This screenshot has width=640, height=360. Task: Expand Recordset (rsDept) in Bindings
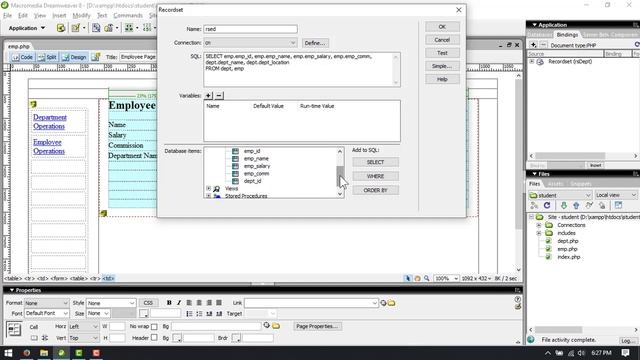532,62
